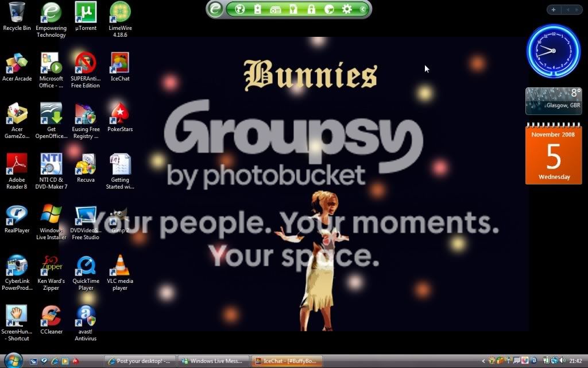Open Microsoft Office shortcut on desktop
Viewport: 588px width, 368px height.
pyautogui.click(x=51, y=71)
